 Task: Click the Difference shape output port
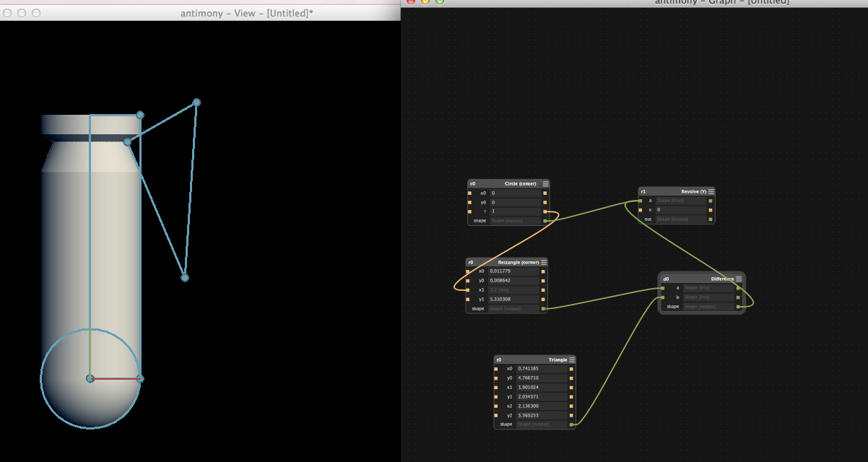click(738, 306)
